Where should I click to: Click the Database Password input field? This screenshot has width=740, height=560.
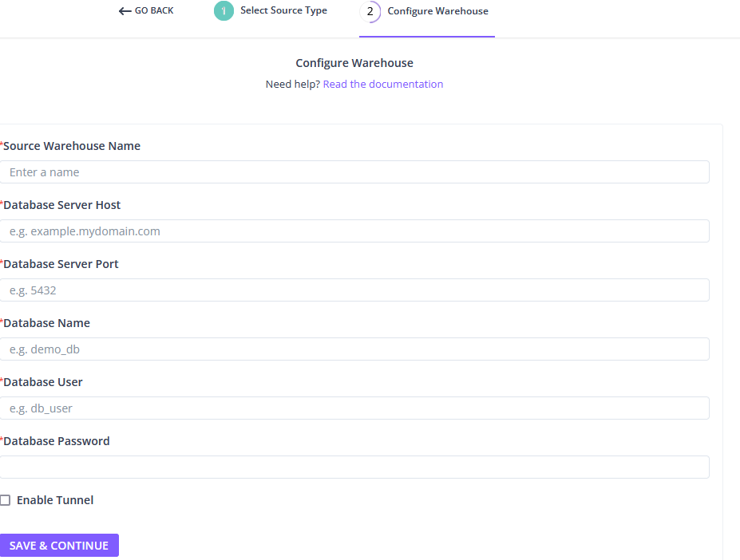click(354, 467)
